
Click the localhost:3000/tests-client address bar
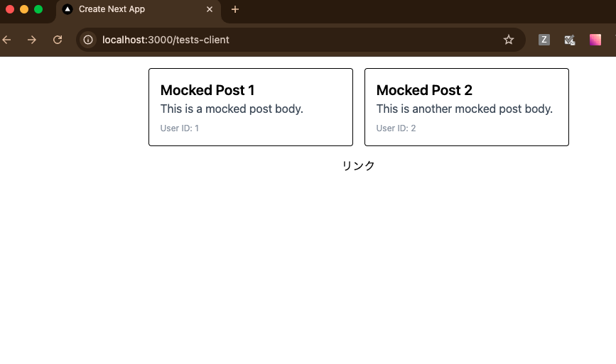284,40
